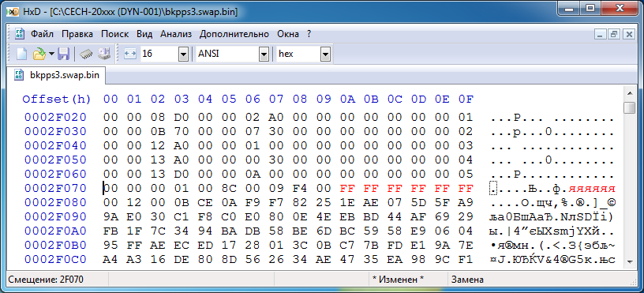644x293 pixels.
Task: Expand the hex offset base dropdown
Action: [325, 54]
